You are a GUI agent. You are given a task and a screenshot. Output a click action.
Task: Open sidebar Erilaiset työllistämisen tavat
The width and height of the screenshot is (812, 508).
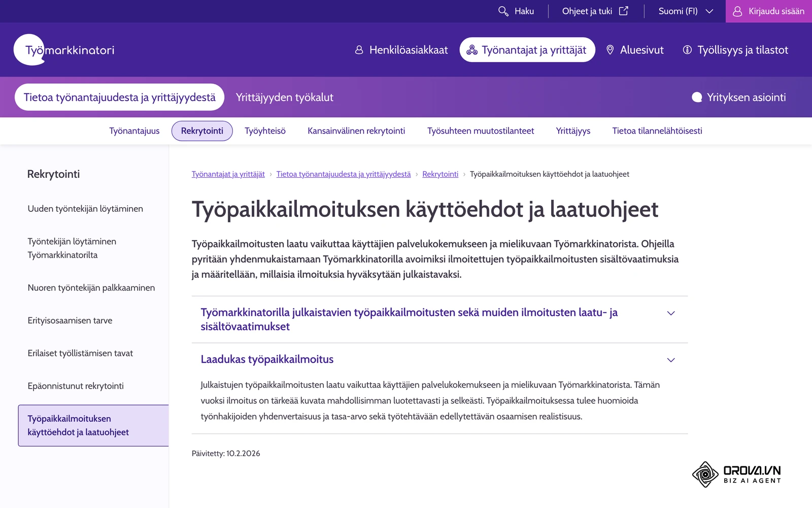[80, 353]
